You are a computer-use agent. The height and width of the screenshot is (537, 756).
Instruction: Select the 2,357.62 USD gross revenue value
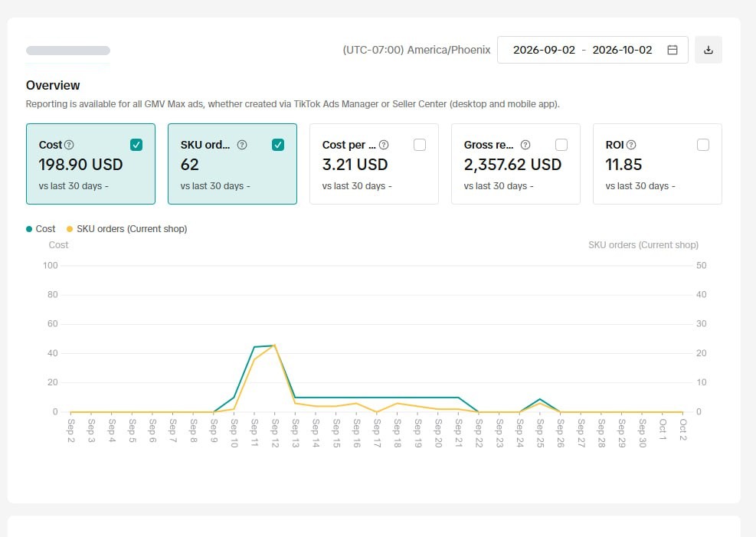[x=512, y=165]
